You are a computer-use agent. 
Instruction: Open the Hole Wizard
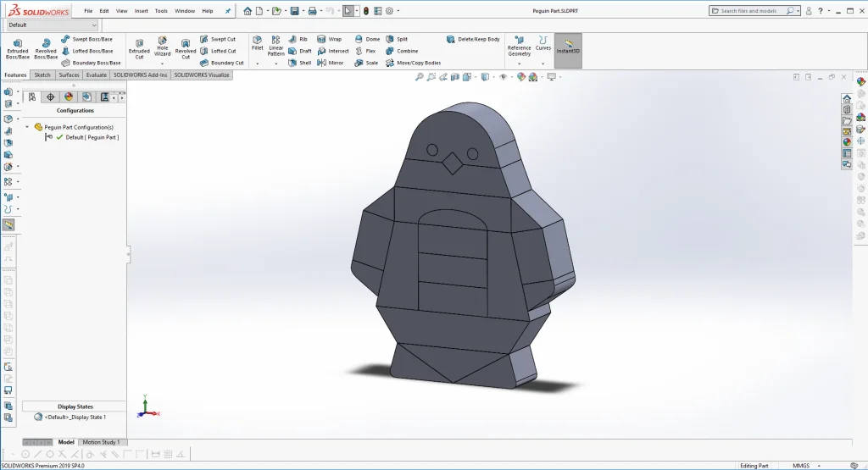pyautogui.click(x=162, y=47)
